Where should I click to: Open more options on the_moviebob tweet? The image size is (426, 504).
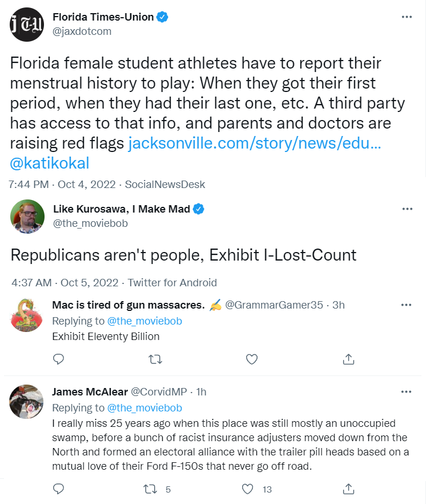[407, 209]
